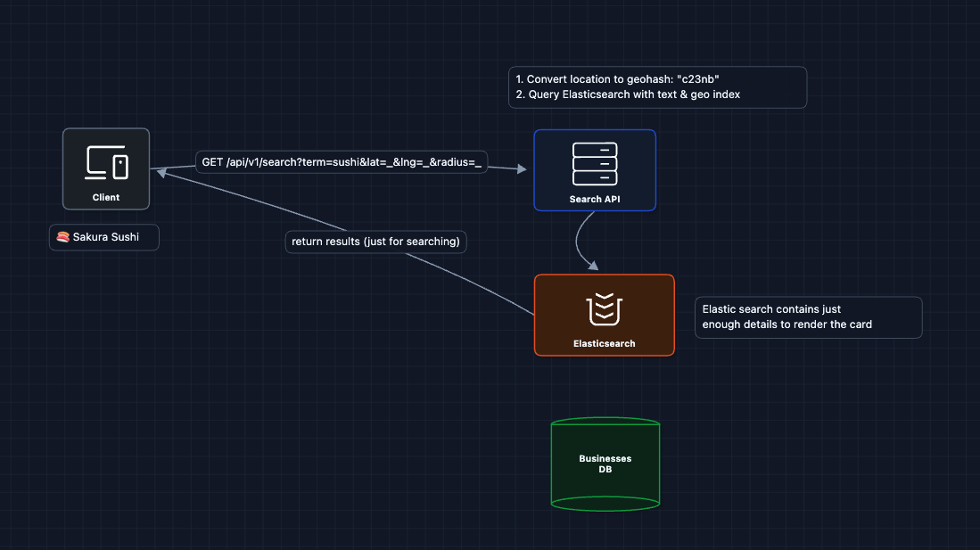Click the "Search API" text label
Image resolution: width=980 pixels, height=550 pixels.
click(x=595, y=200)
